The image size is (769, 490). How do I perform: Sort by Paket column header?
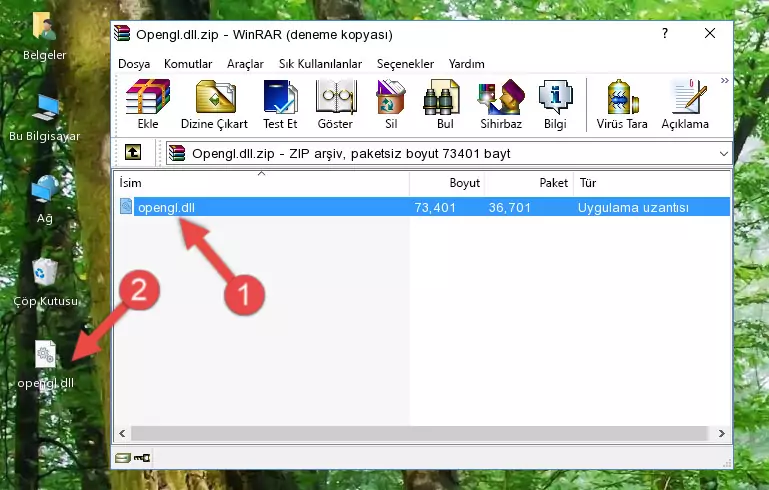pos(529,182)
